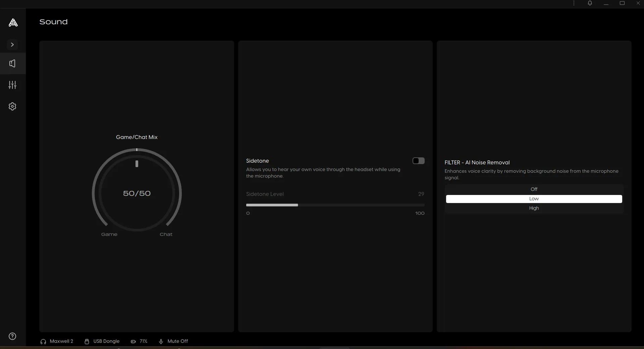This screenshot has height=349, width=644.
Task: Expand the sidebar with chevron arrow
Action: [12, 45]
